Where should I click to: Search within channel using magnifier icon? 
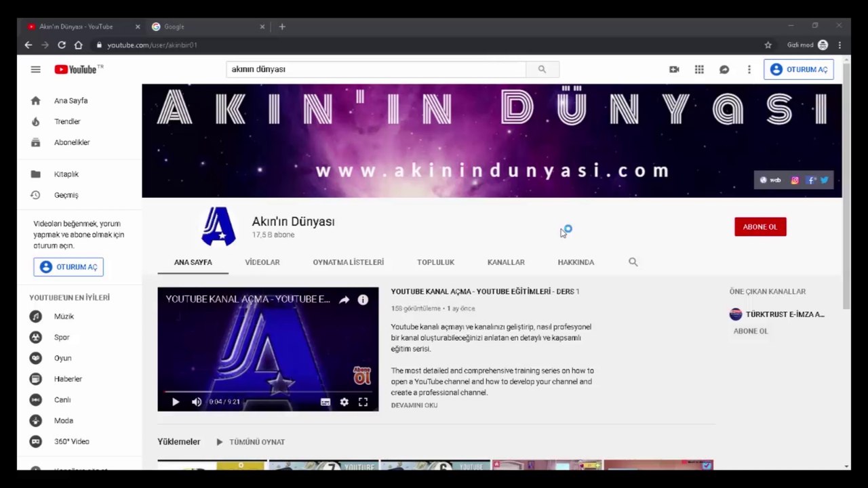point(633,262)
